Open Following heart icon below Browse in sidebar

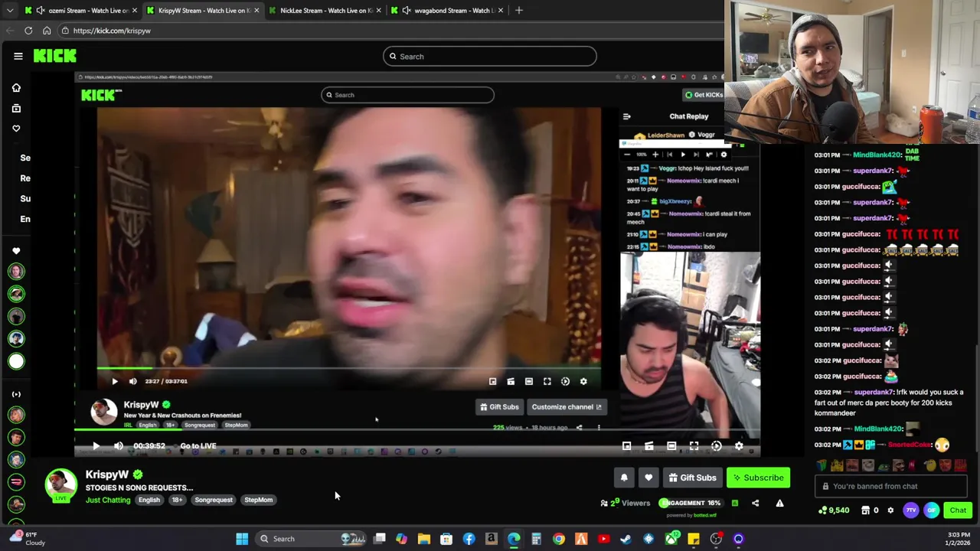[x=16, y=129]
